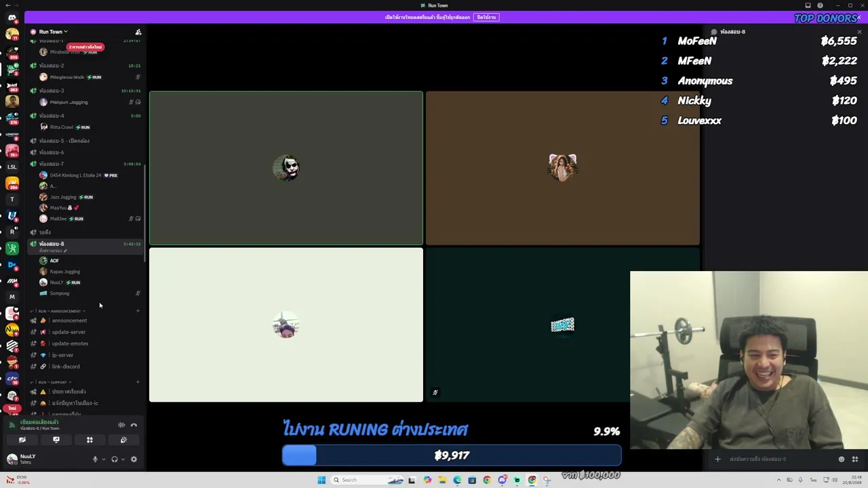Viewport: 868px width, 488px height.
Task: Open the link-discord channel
Action: click(66, 367)
